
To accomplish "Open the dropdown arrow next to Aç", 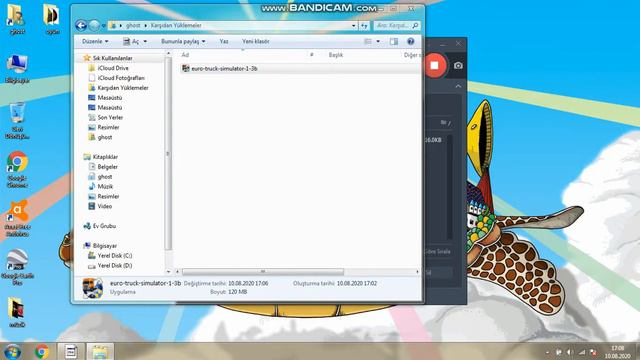I will (145, 42).
